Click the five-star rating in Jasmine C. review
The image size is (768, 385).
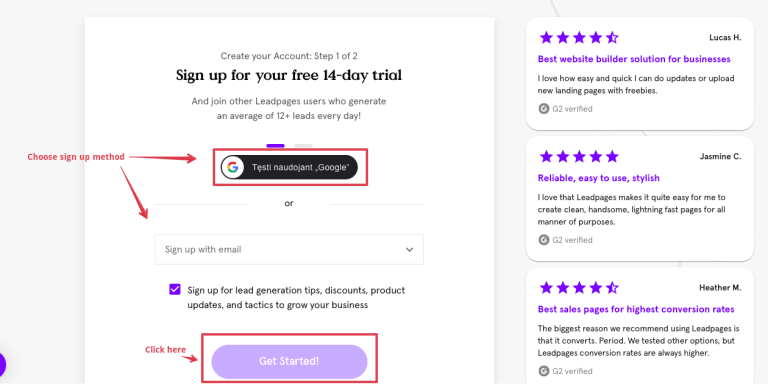(x=579, y=157)
